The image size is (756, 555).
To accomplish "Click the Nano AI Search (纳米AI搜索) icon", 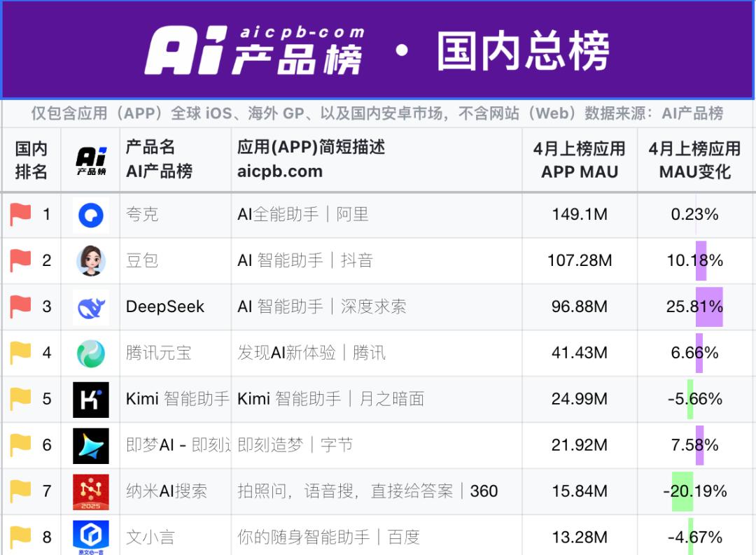I will [91, 492].
